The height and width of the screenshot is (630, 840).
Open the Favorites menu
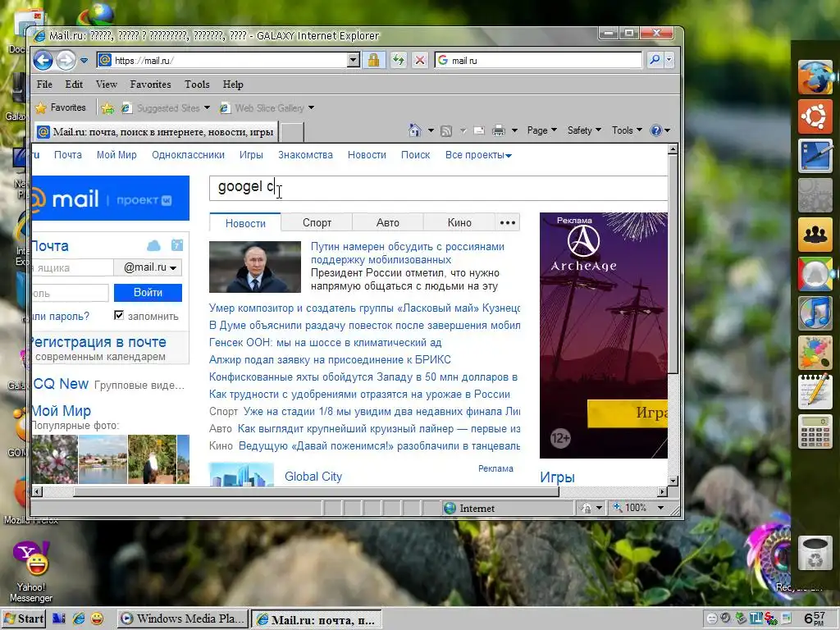click(151, 84)
